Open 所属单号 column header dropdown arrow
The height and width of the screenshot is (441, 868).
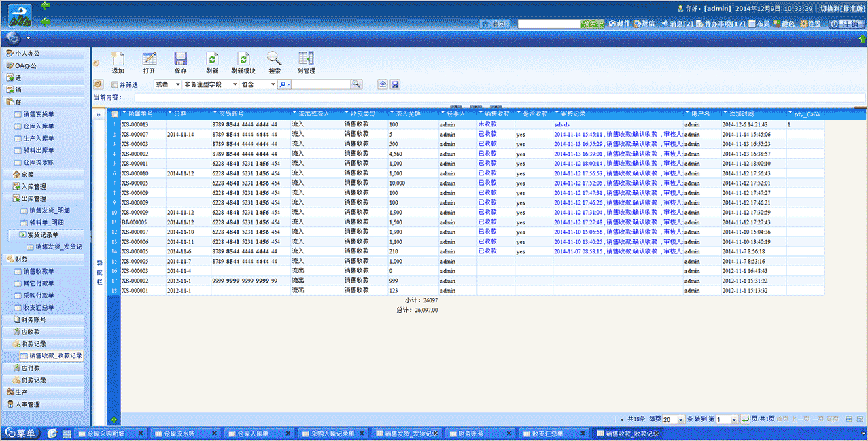tap(124, 113)
